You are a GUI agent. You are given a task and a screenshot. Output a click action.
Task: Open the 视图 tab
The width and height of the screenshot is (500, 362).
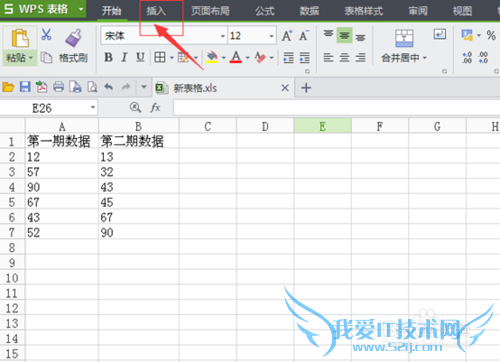click(462, 11)
